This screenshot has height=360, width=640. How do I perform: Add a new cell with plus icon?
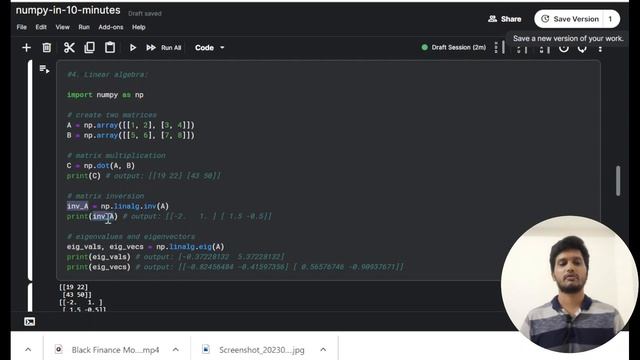click(26, 48)
